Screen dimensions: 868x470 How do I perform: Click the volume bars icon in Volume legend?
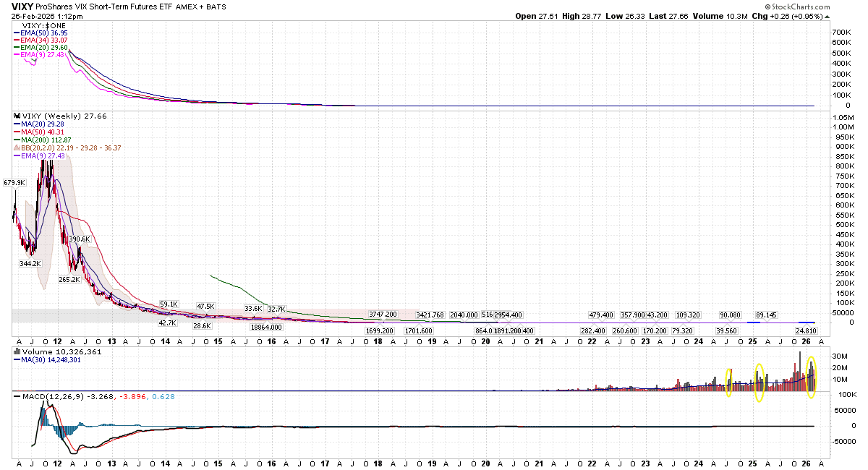pos(16,352)
